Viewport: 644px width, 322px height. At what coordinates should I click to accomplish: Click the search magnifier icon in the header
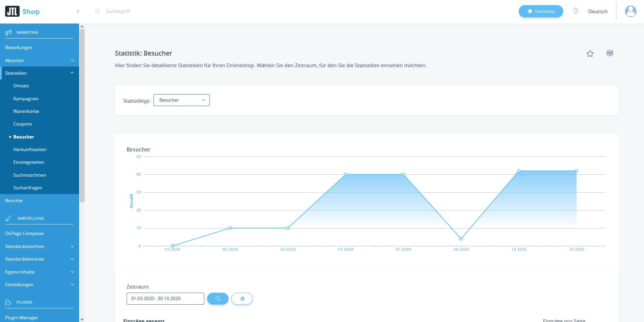pos(97,11)
